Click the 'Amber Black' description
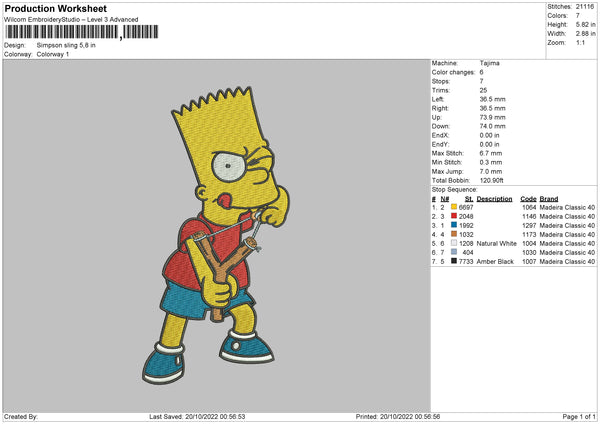The width and height of the screenshot is (600, 424). click(x=495, y=262)
